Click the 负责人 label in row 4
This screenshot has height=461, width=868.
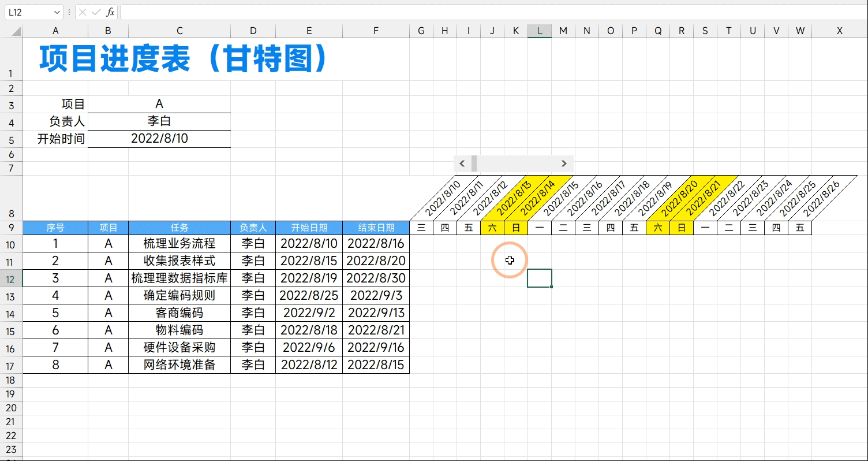pyautogui.click(x=68, y=121)
